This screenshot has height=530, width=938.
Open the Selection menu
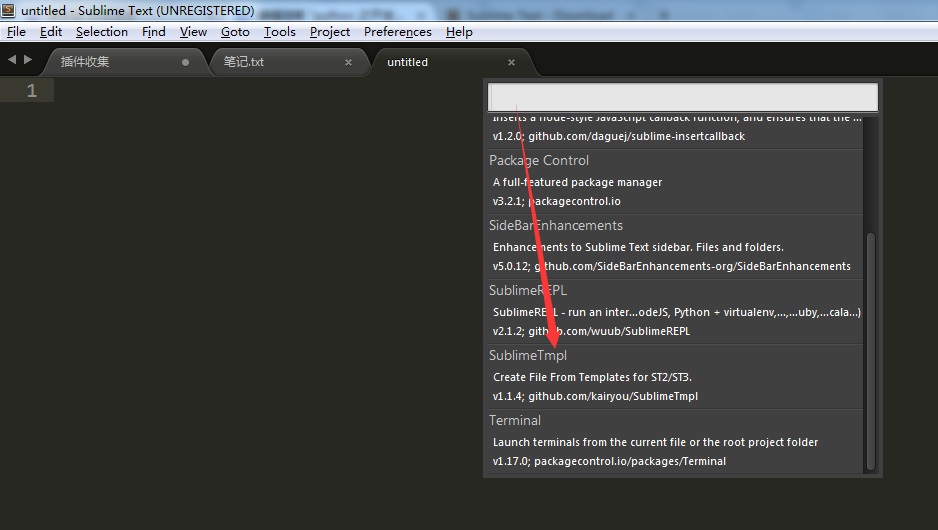point(102,32)
